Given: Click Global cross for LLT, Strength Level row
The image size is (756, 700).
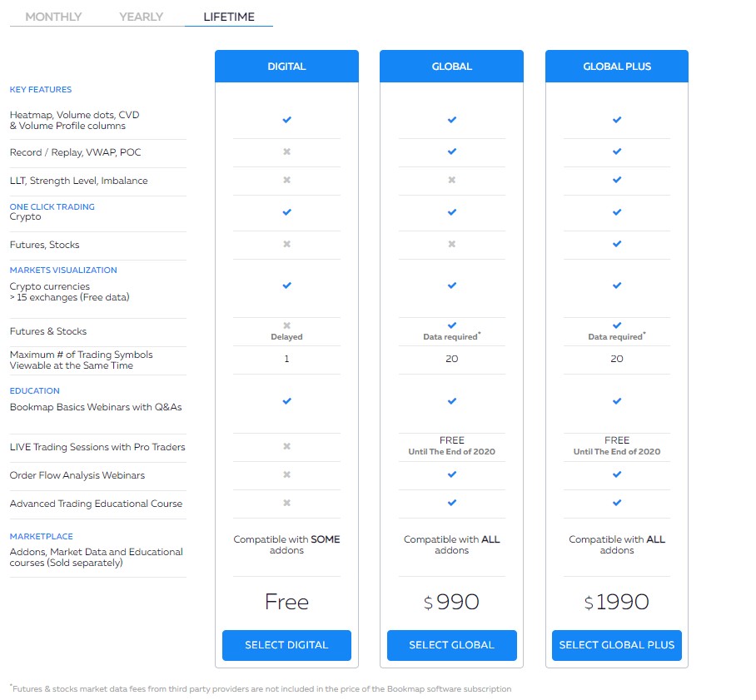Looking at the screenshot, I should coord(452,180).
